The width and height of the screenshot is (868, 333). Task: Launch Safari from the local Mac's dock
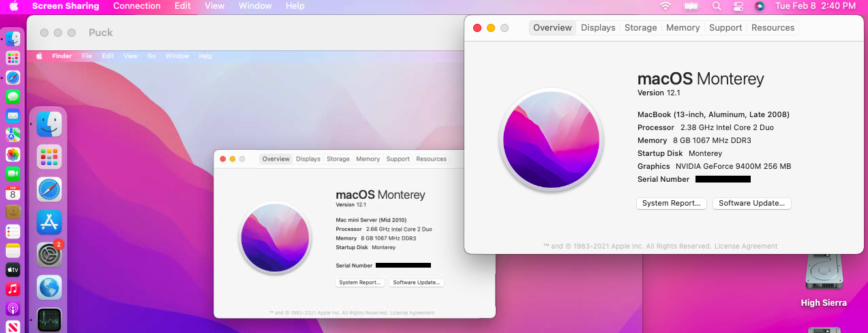pos(12,77)
